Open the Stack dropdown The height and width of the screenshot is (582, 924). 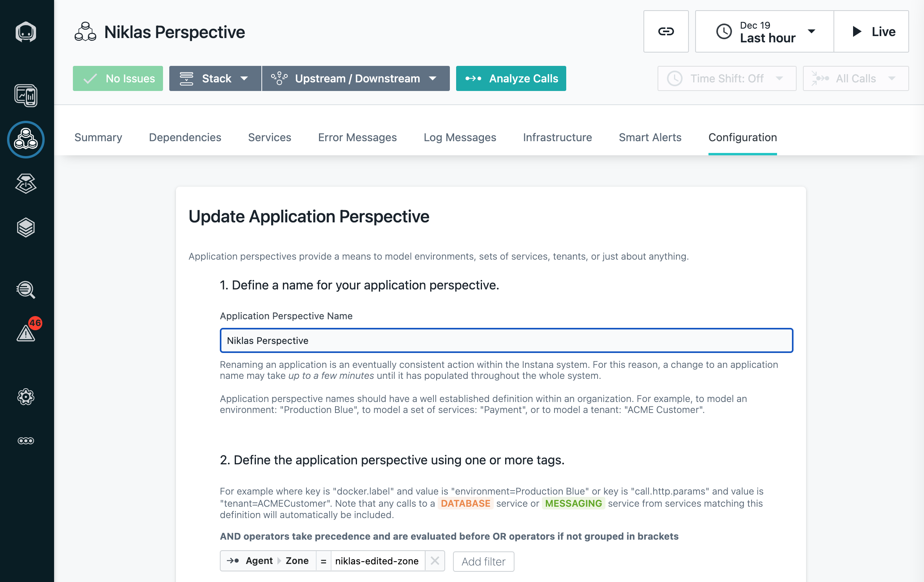(x=215, y=78)
